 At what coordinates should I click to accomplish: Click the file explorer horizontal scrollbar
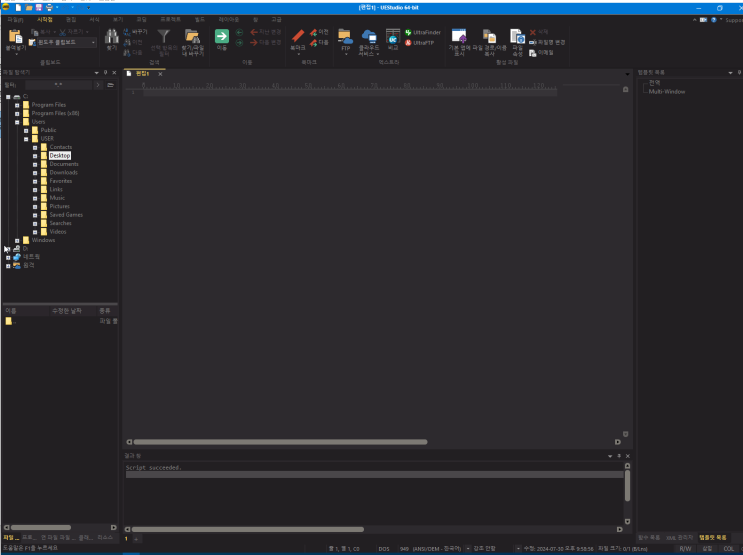41,528
